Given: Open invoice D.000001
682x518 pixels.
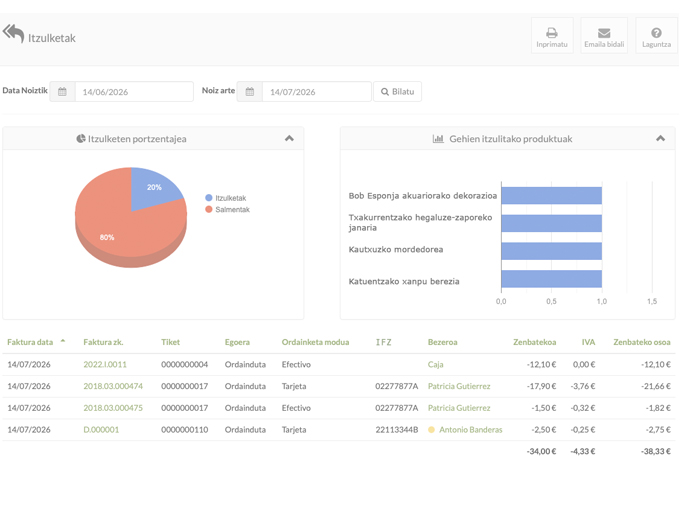Looking at the screenshot, I should (101, 430).
